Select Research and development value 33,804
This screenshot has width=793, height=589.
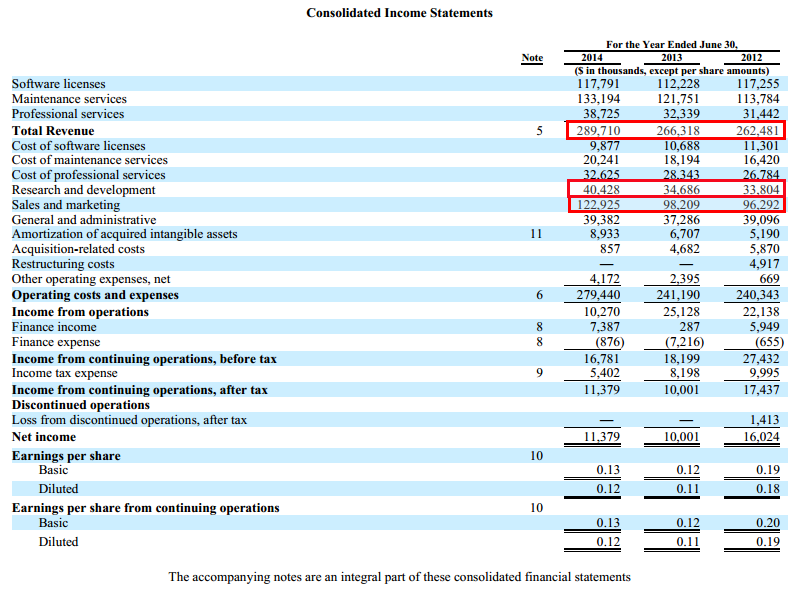point(761,190)
